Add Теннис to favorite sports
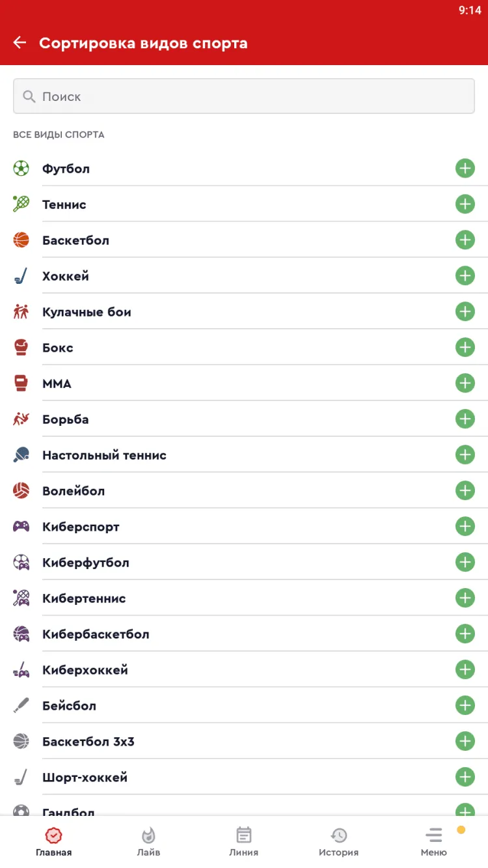 465,204
